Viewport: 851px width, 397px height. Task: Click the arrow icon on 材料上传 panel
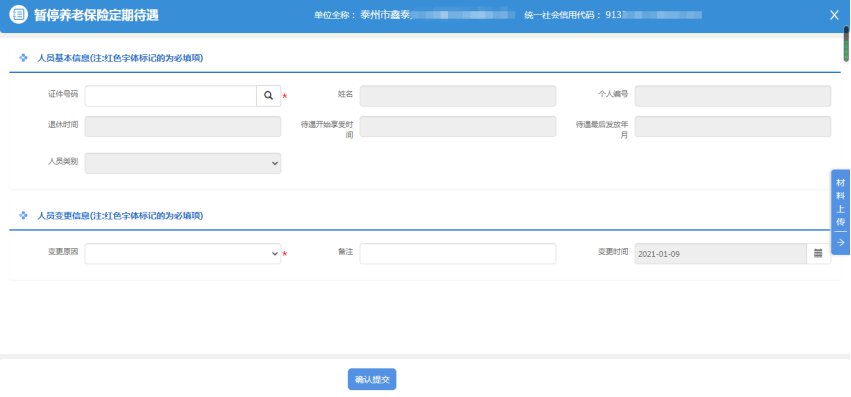point(841,242)
